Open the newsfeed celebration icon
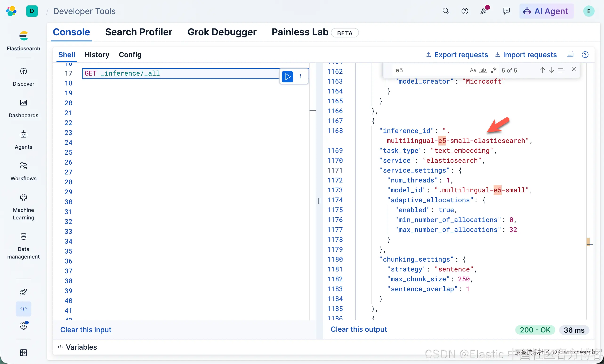 click(x=484, y=11)
